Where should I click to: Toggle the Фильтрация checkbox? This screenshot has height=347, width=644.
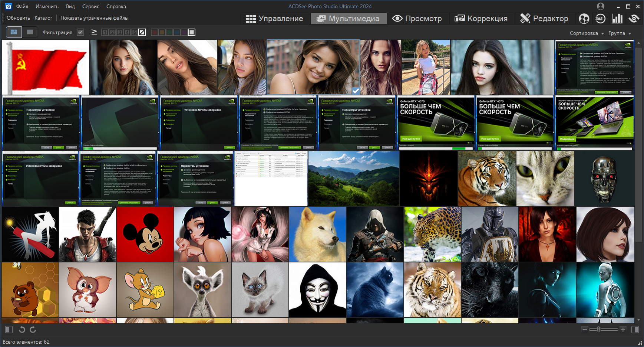[x=80, y=32]
